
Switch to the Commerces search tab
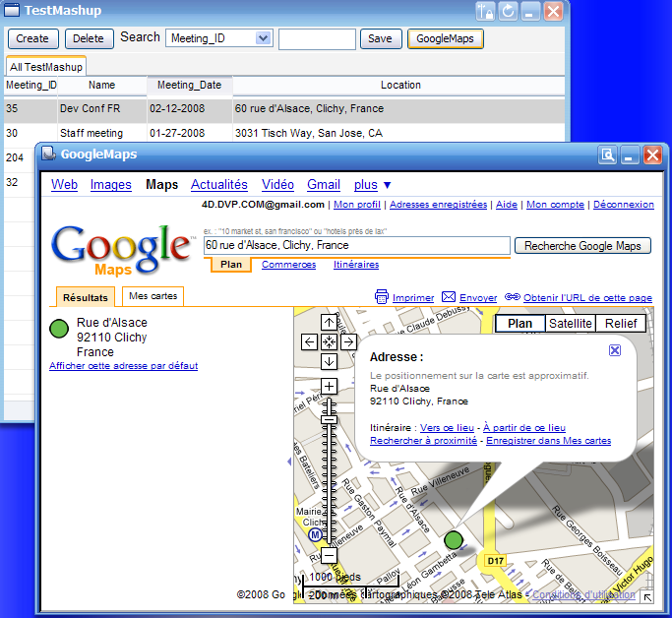(x=288, y=265)
